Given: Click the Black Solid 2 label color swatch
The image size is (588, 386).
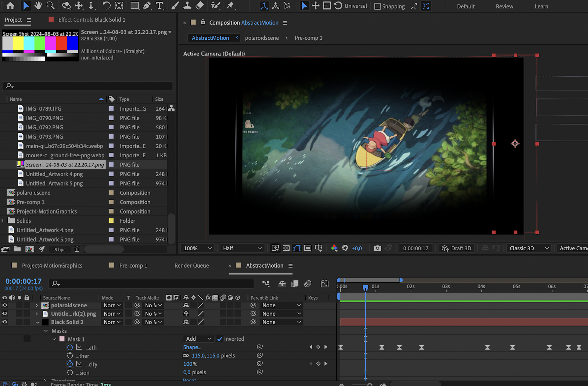Looking at the screenshot, I should pyautogui.click(x=45, y=322).
